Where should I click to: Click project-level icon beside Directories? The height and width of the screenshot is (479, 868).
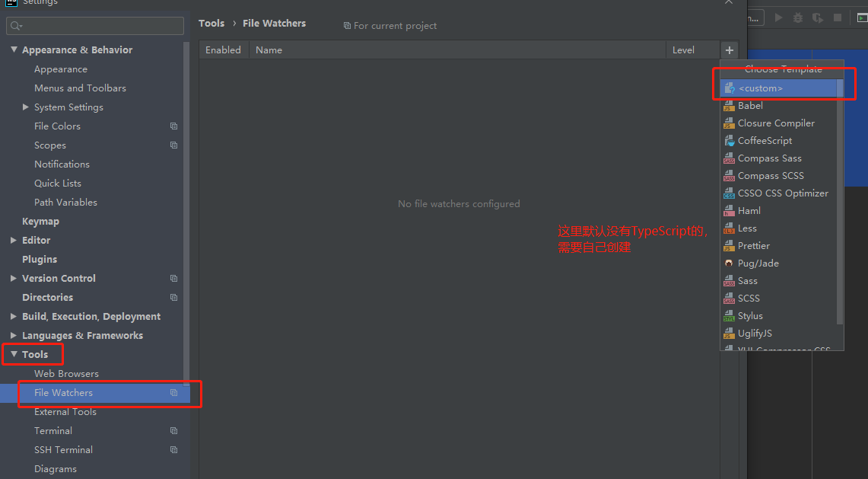pyautogui.click(x=173, y=298)
